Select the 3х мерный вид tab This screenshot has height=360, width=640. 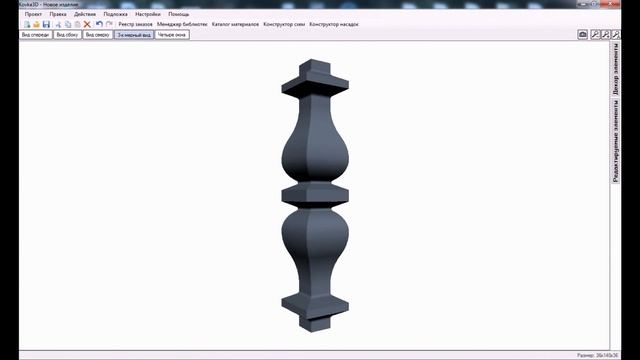pyautogui.click(x=134, y=35)
